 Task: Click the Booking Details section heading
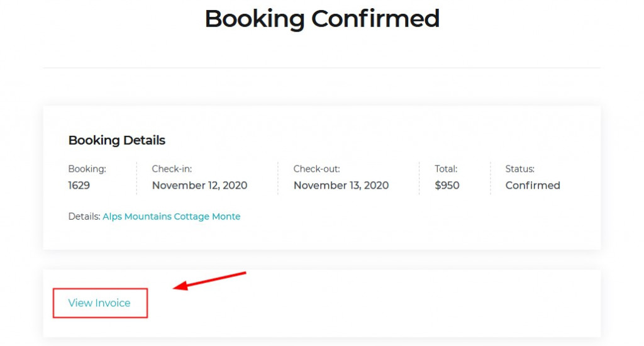[x=117, y=140]
